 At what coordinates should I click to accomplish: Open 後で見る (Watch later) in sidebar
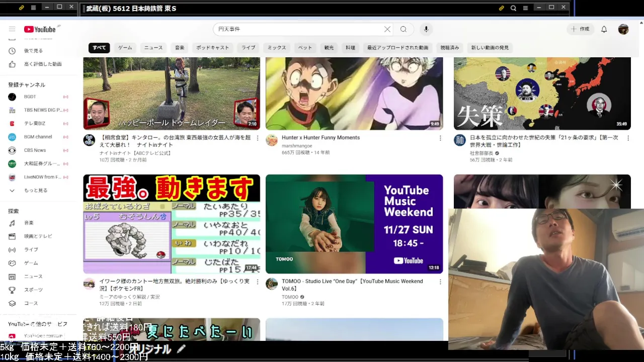pyautogui.click(x=34, y=51)
